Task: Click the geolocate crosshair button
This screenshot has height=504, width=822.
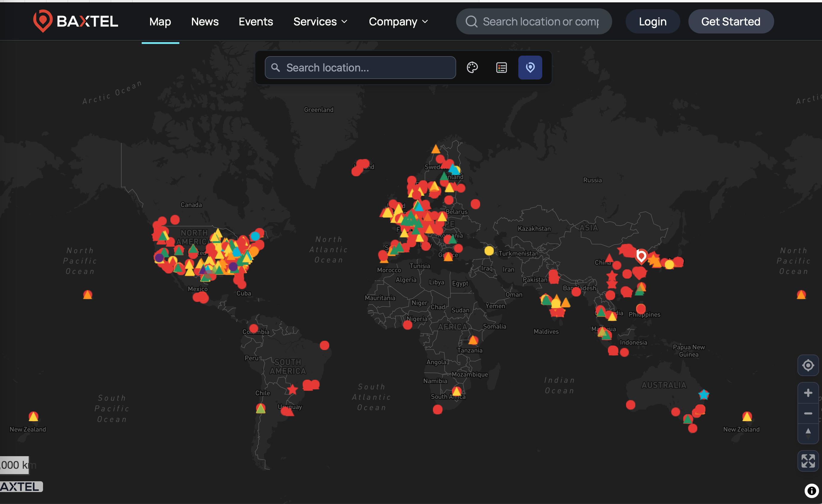Action: point(808,365)
